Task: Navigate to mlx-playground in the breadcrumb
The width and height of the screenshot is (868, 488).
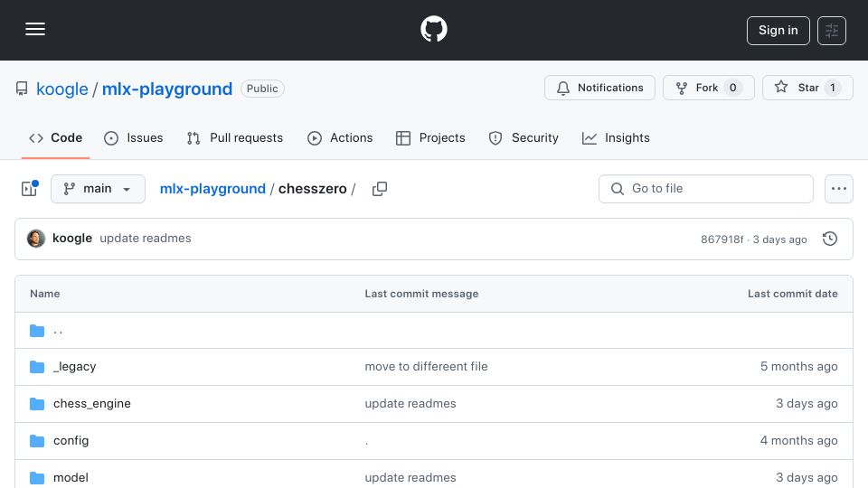Action: coord(212,189)
